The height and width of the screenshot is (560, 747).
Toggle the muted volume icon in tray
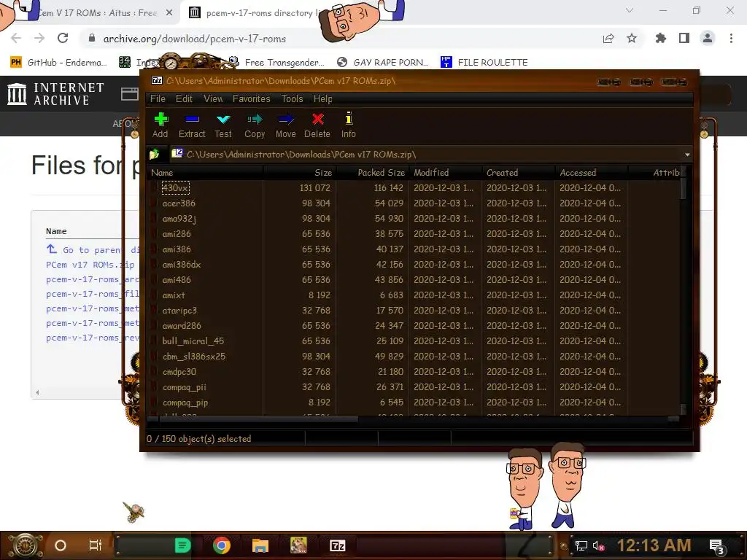(599, 545)
